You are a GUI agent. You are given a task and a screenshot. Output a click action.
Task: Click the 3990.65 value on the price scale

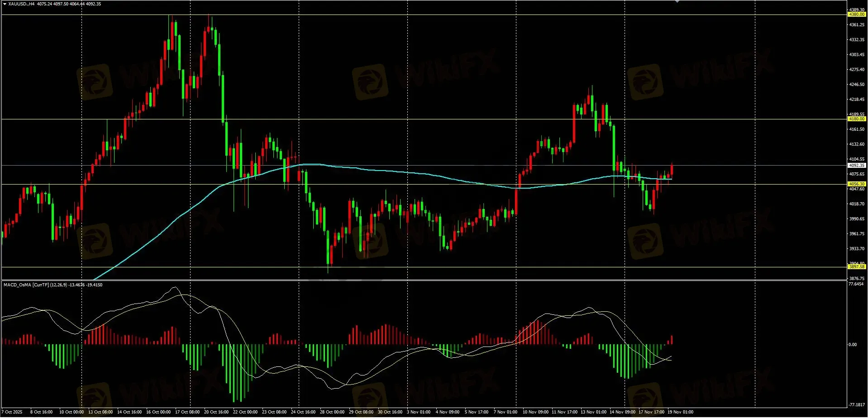point(857,219)
